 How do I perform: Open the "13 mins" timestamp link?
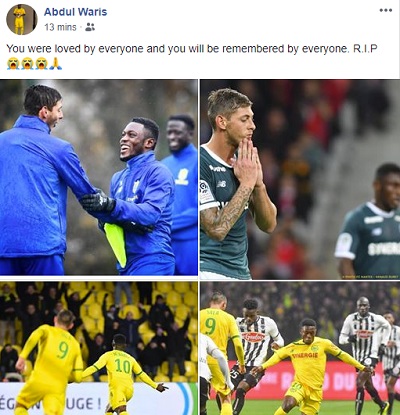pos(60,27)
